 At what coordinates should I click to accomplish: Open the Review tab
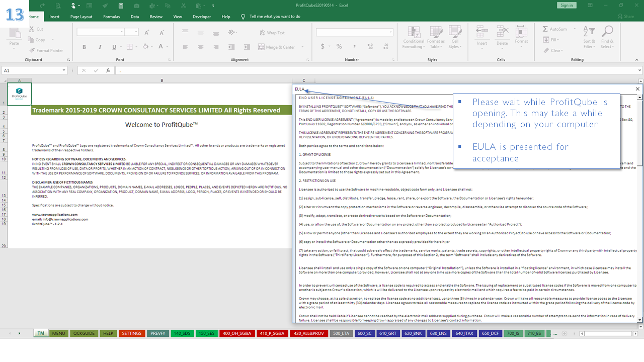156,17
